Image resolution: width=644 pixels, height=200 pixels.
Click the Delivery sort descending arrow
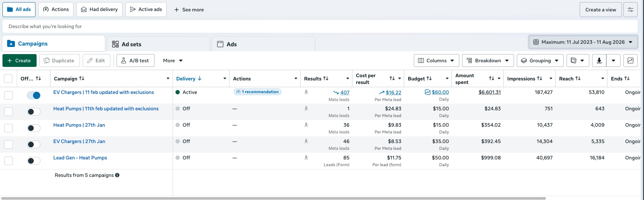200,78
